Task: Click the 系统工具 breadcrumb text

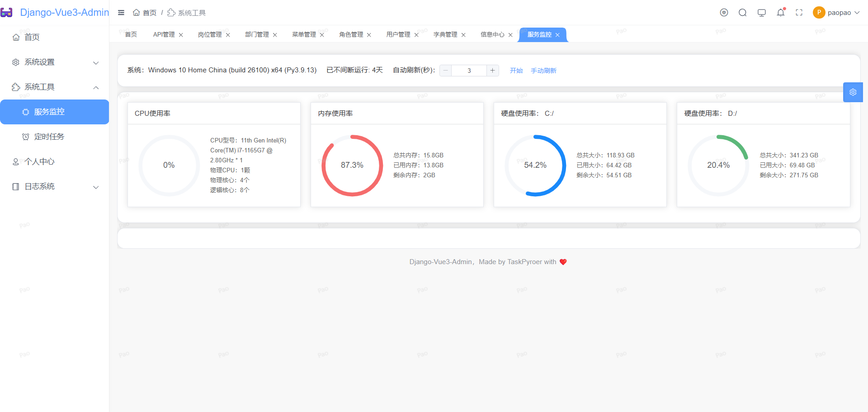Action: [192, 13]
